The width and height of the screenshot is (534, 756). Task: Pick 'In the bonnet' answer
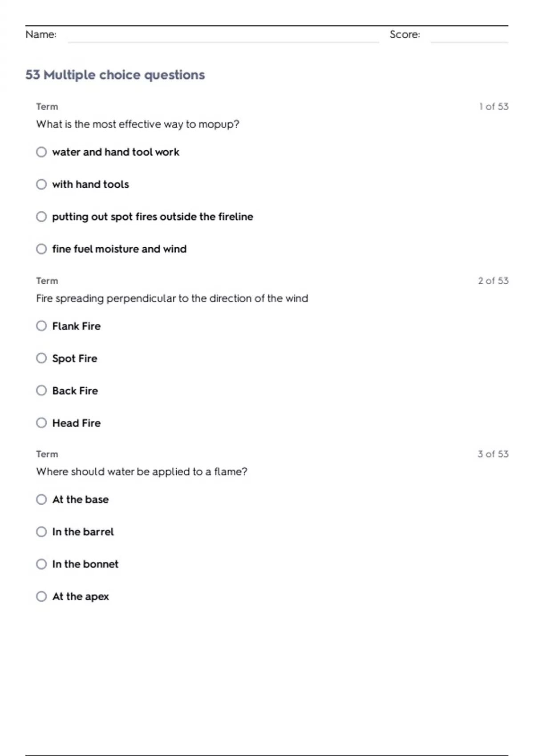click(x=41, y=564)
